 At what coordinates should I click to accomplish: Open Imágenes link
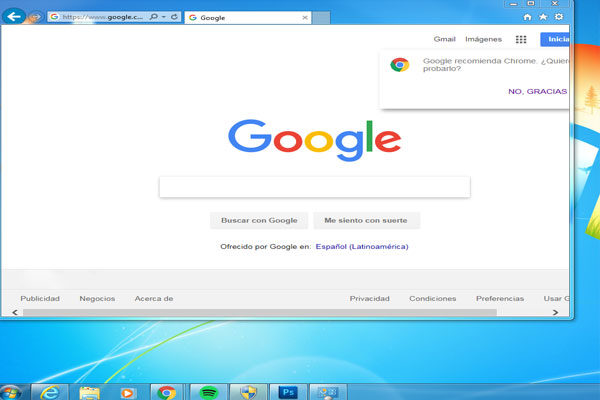pyautogui.click(x=483, y=39)
